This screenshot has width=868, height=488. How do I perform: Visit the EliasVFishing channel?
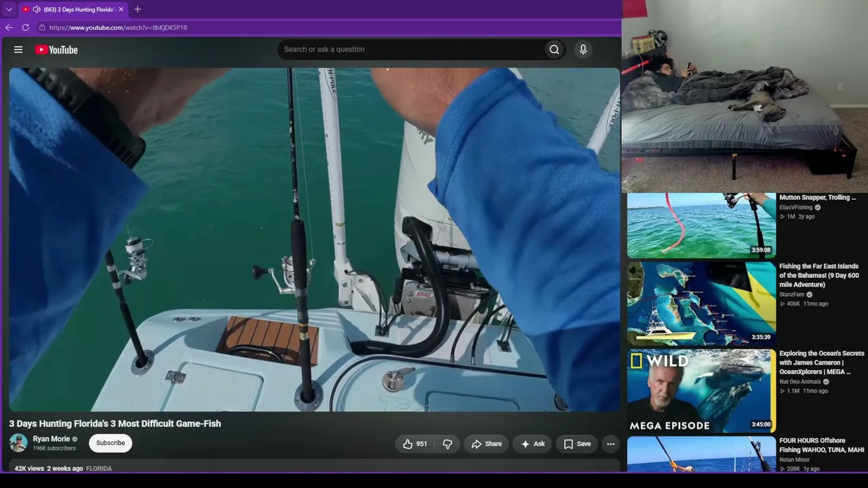click(x=796, y=207)
